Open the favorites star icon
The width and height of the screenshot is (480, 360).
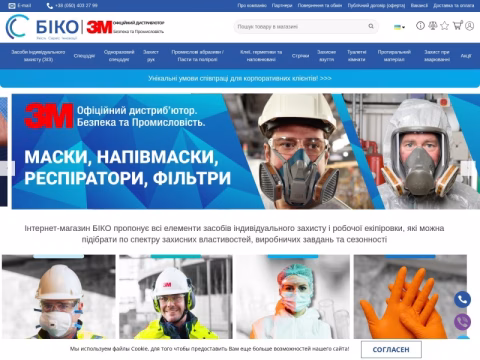click(x=444, y=26)
